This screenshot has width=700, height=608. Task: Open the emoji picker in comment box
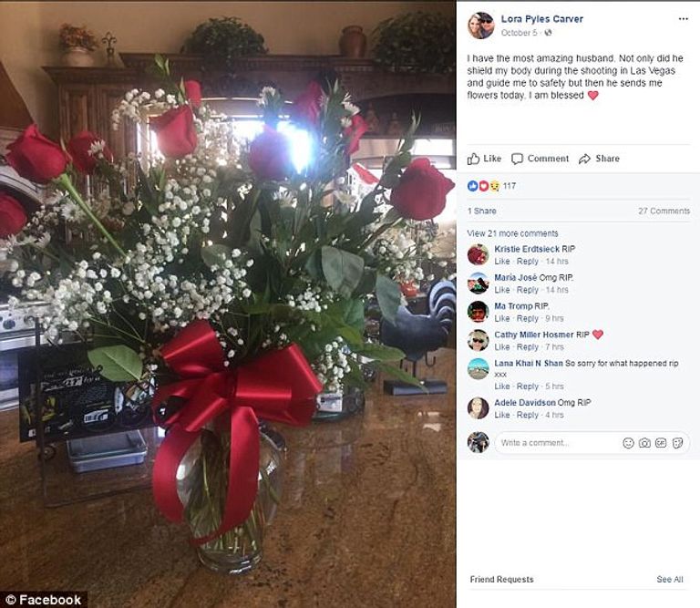pos(628,443)
